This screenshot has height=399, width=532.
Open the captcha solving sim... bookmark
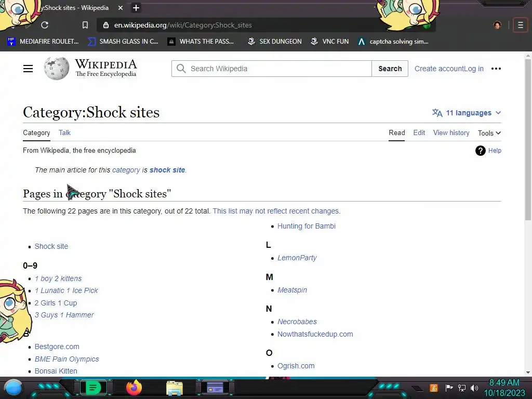click(x=393, y=42)
